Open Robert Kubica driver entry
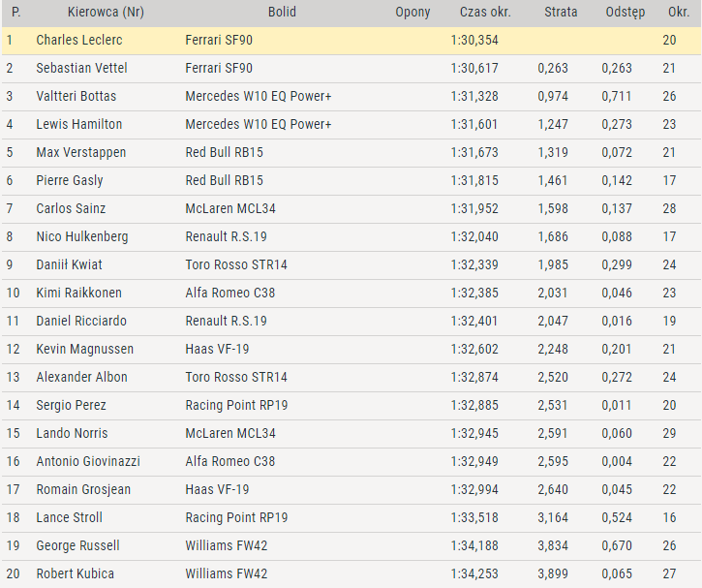702x588 pixels. click(76, 573)
